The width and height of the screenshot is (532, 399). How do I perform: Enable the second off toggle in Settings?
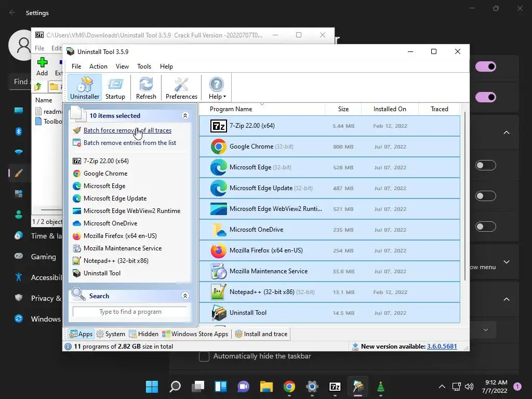point(486,196)
